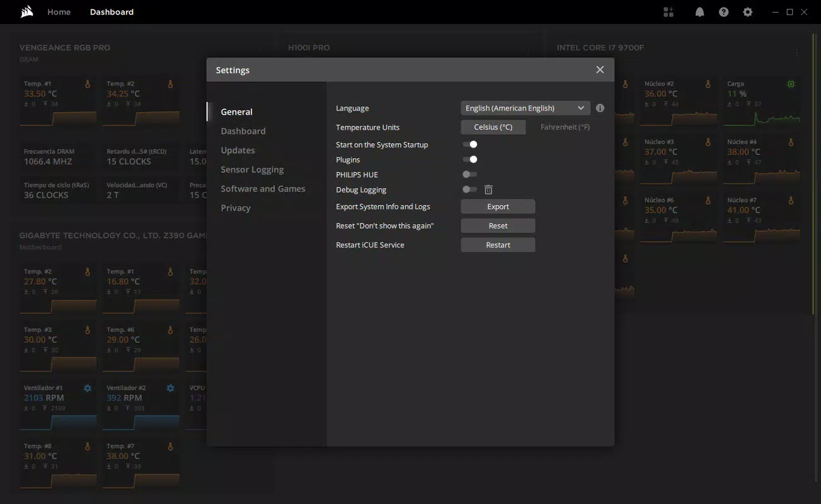821x504 pixels.
Task: Open the Privacy settings section
Action: (236, 208)
